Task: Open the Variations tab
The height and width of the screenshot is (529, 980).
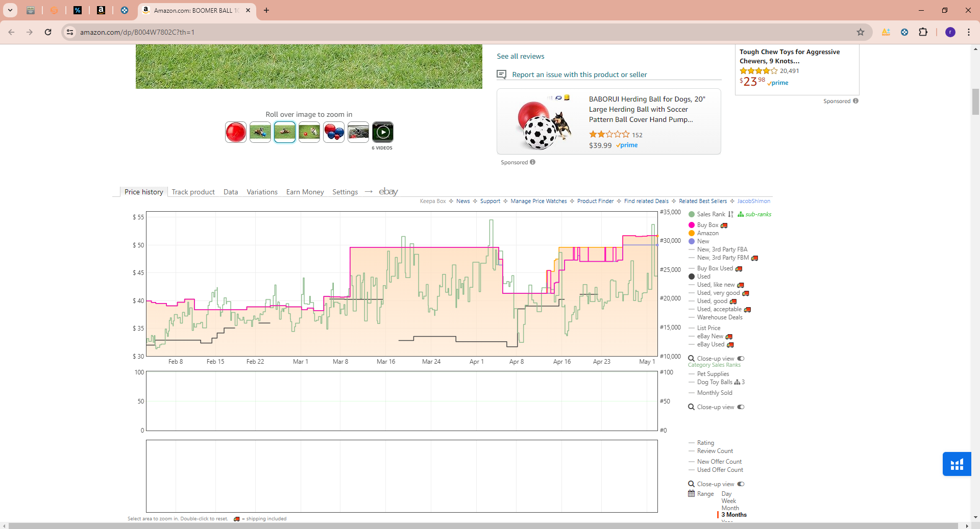Action: coord(262,192)
